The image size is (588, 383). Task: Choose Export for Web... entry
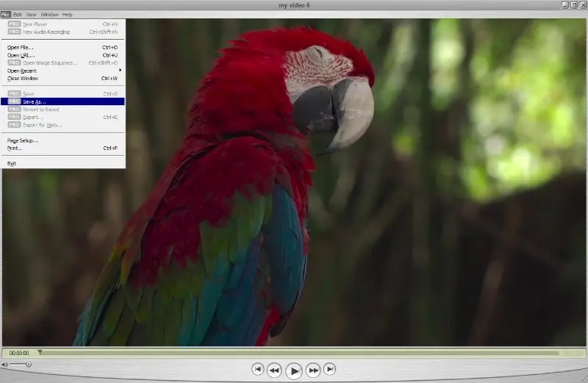pos(63,125)
